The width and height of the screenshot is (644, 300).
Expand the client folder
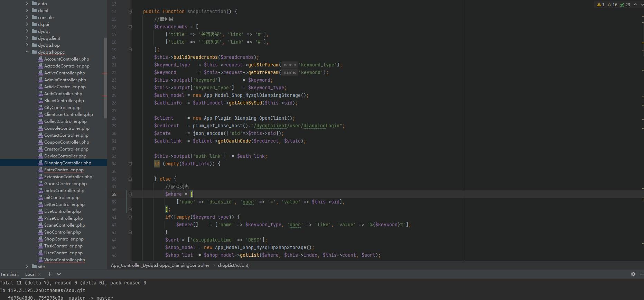pyautogui.click(x=27, y=10)
